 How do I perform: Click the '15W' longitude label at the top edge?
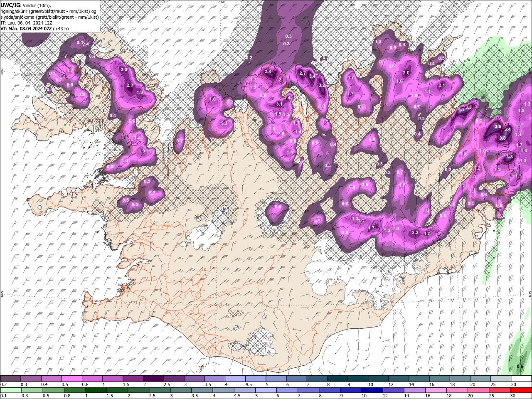click(x=440, y=2)
